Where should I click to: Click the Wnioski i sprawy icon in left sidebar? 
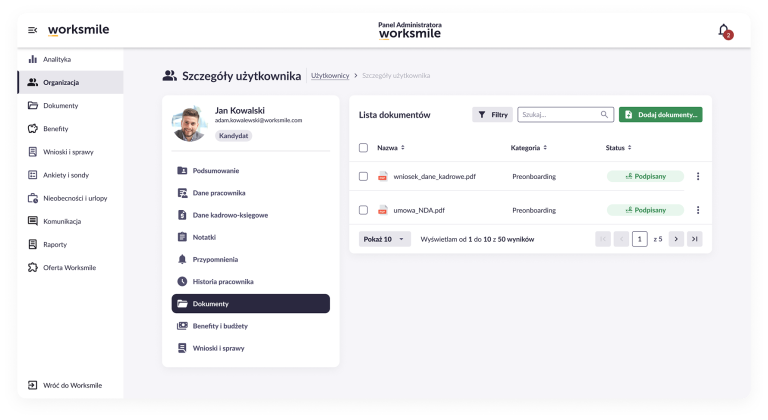[33, 152]
